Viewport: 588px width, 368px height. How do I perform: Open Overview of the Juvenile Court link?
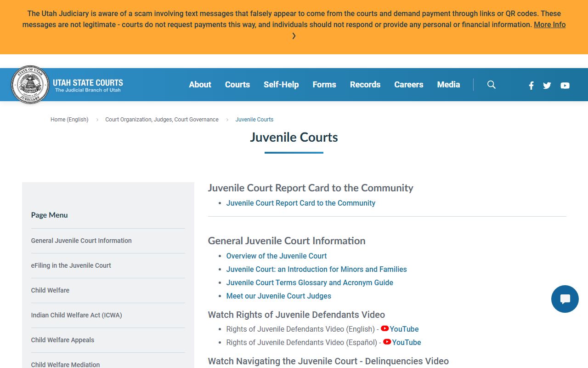click(277, 256)
